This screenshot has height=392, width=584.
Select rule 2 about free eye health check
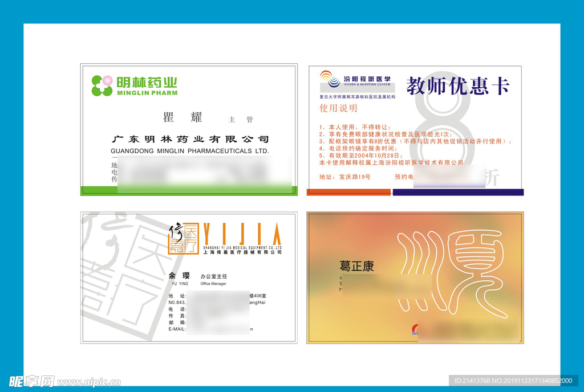point(386,134)
